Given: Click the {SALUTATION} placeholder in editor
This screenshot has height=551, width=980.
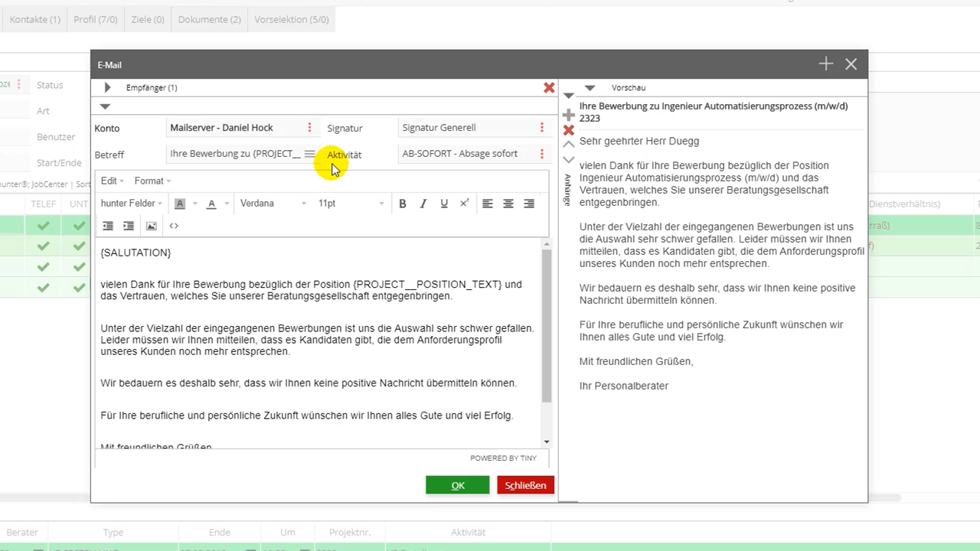Looking at the screenshot, I should (136, 253).
